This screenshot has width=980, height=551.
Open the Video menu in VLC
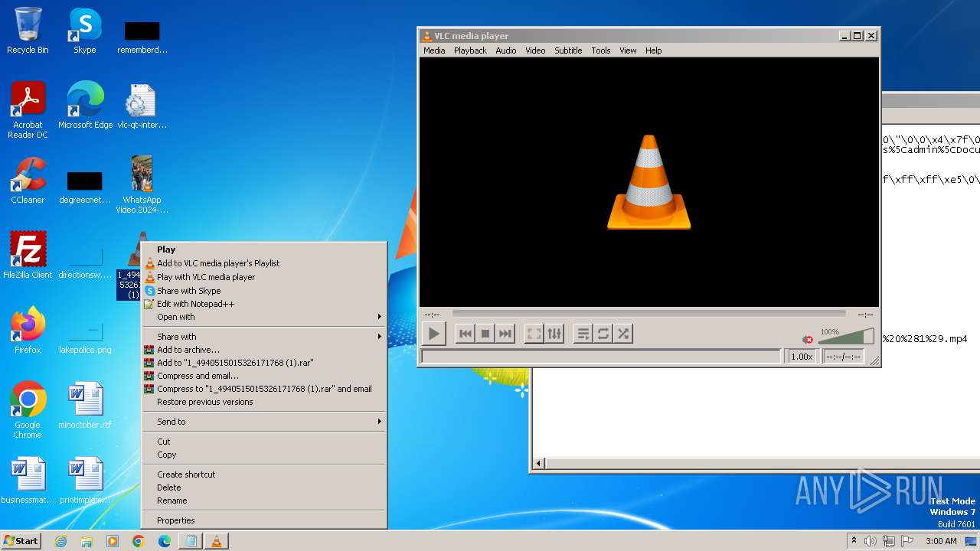pos(535,51)
